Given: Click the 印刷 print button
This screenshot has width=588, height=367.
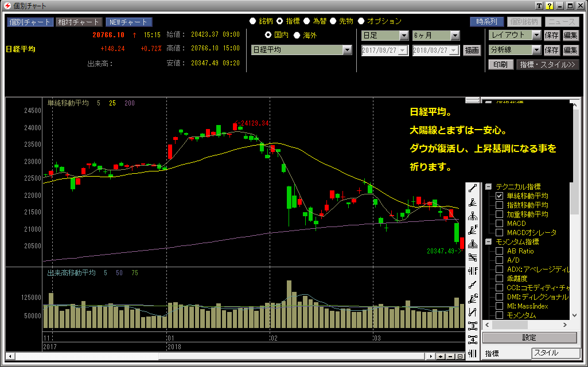Looking at the screenshot, I should (501, 64).
